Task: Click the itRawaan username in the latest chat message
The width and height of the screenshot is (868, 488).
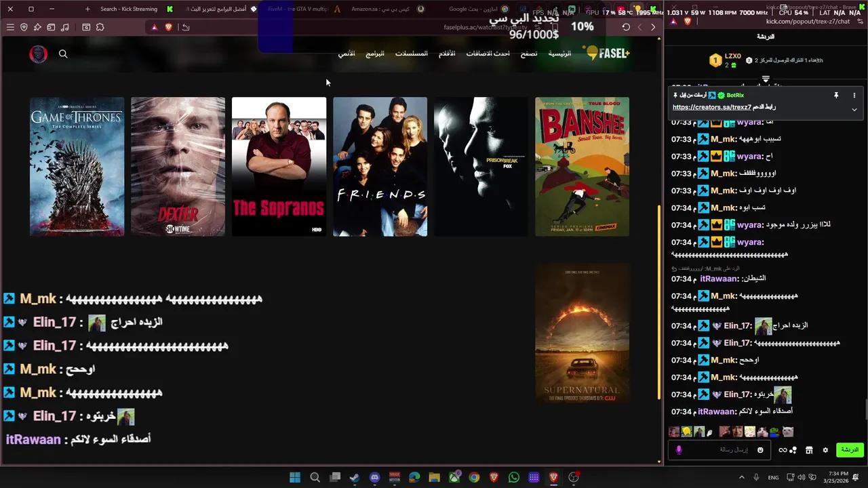Action: point(717,411)
